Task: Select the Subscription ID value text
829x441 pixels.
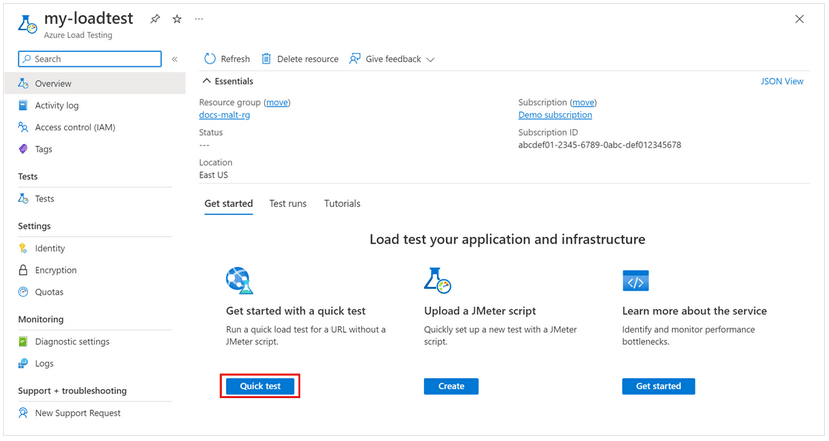Action: pyautogui.click(x=600, y=145)
